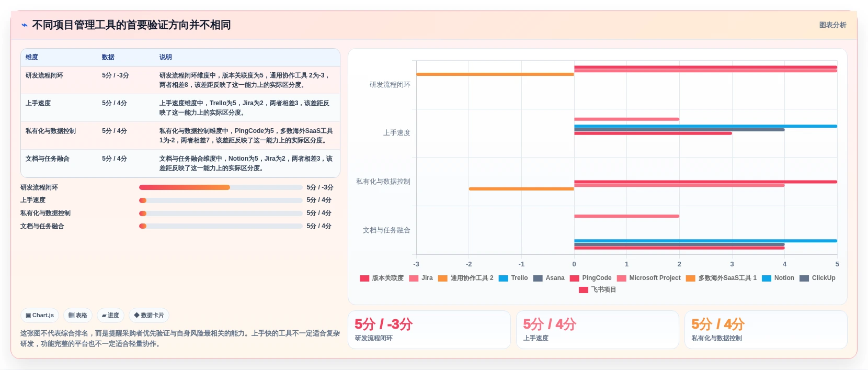Click the 文档与任务融合 chart axis label
Screen dimensions: 868x370
tap(386, 230)
